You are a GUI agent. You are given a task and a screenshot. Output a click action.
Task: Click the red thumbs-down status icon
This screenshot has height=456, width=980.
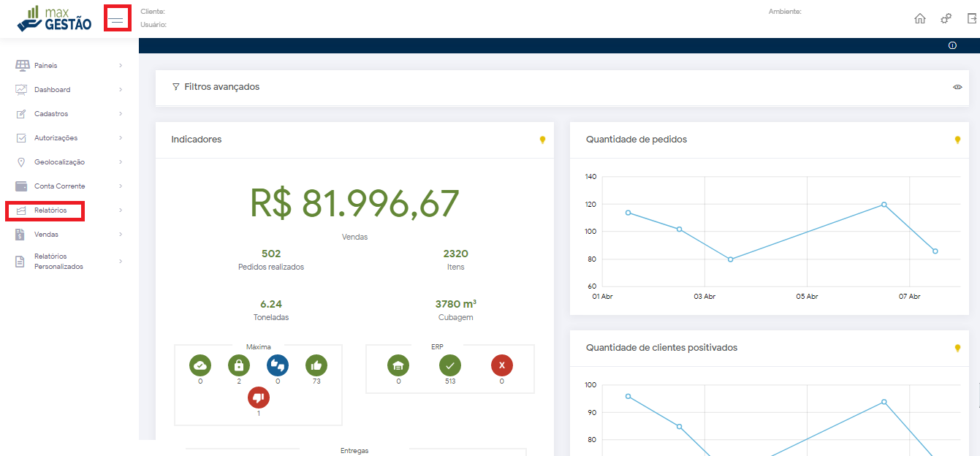[x=259, y=398]
